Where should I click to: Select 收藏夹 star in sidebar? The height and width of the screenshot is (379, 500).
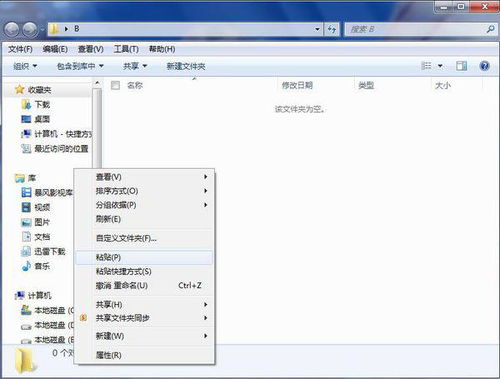[x=20, y=89]
